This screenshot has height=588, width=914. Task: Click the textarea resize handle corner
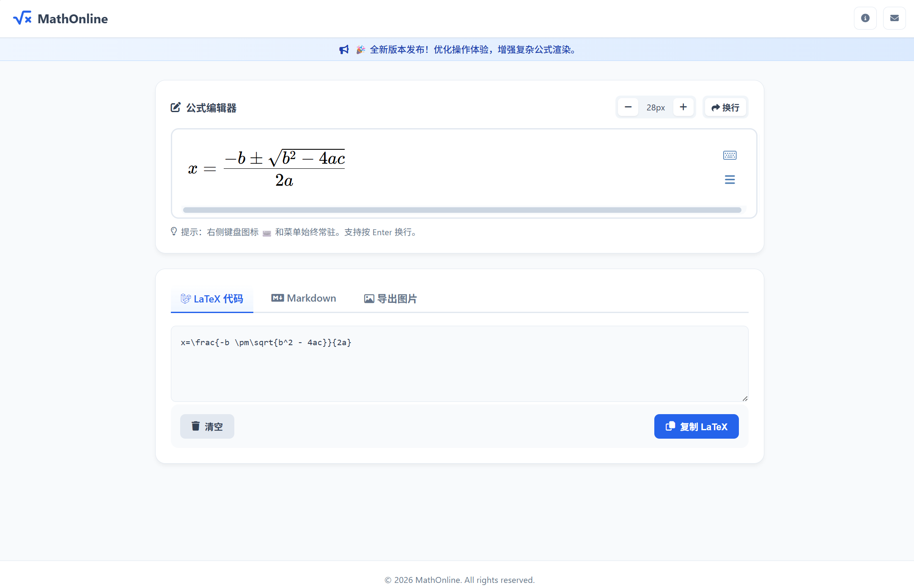[745, 398]
